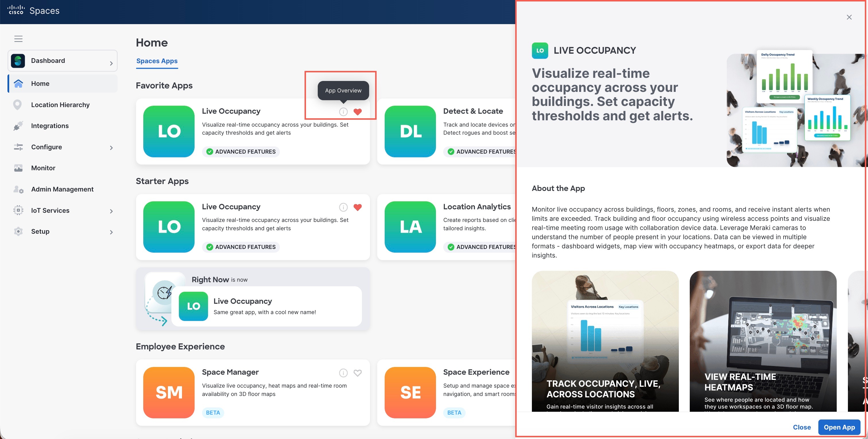This screenshot has width=868, height=439.
Task: Expand the Configure menu
Action: pos(111,147)
